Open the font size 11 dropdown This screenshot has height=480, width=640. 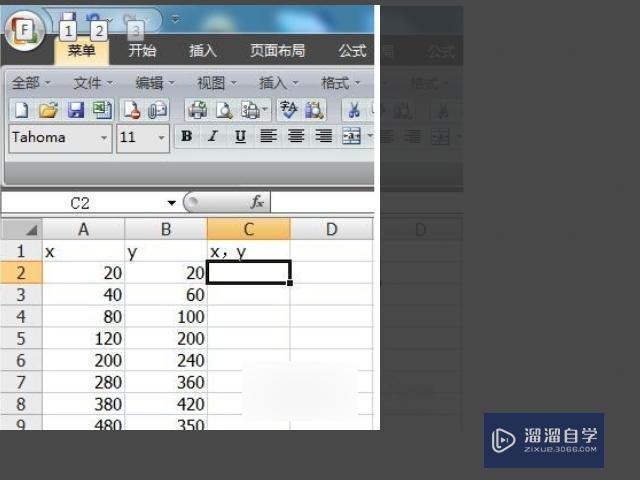[161, 138]
